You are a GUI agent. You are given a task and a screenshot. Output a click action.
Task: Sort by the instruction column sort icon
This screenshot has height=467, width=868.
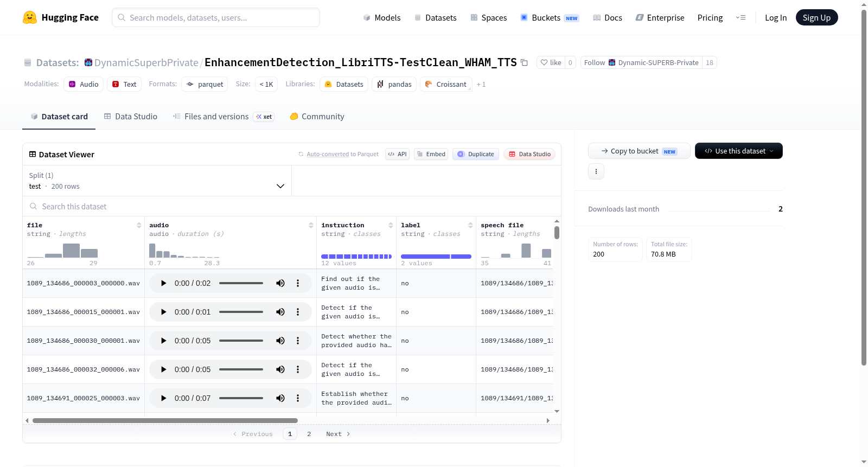[x=391, y=225]
